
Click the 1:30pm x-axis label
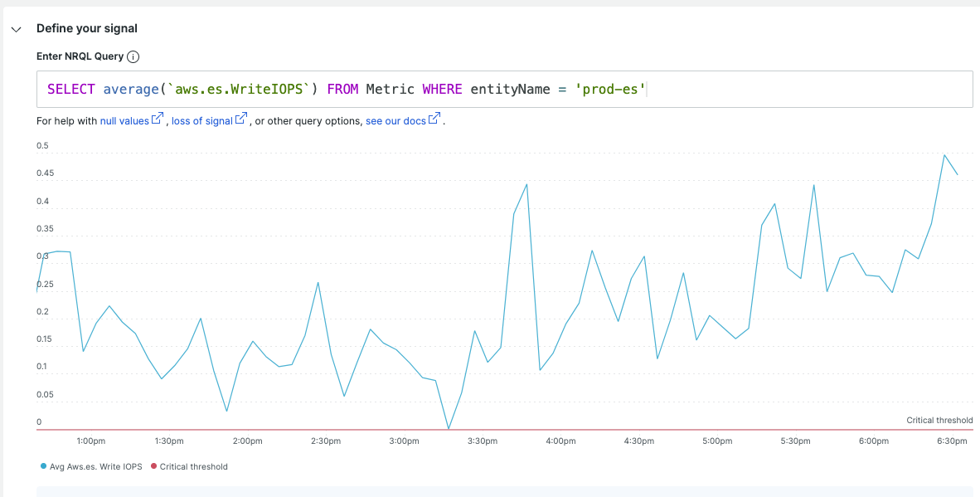coord(169,441)
